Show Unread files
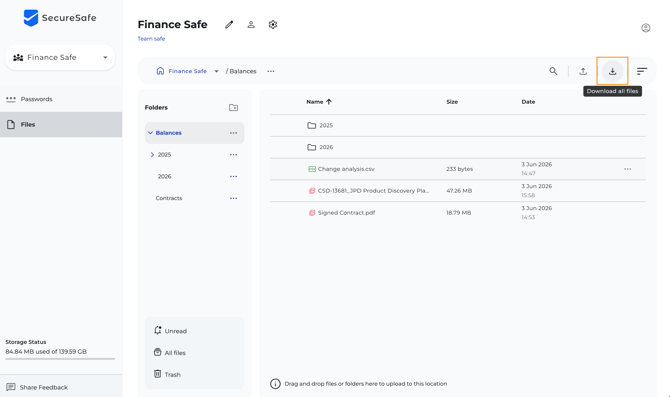The height and width of the screenshot is (397, 670). point(170,331)
